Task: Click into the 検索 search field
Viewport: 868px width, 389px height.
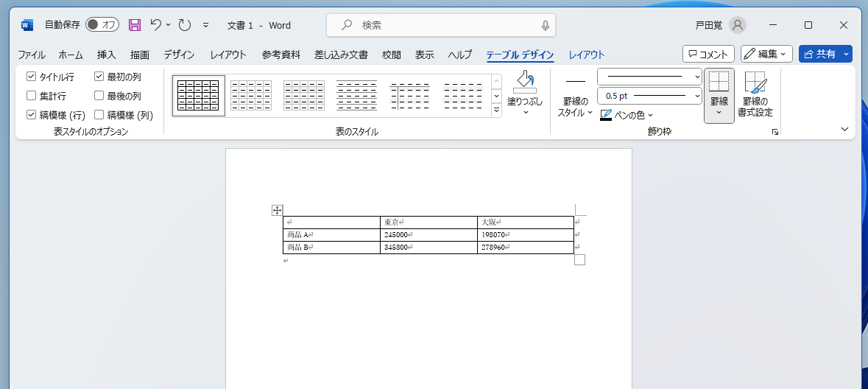Action: coord(441,25)
